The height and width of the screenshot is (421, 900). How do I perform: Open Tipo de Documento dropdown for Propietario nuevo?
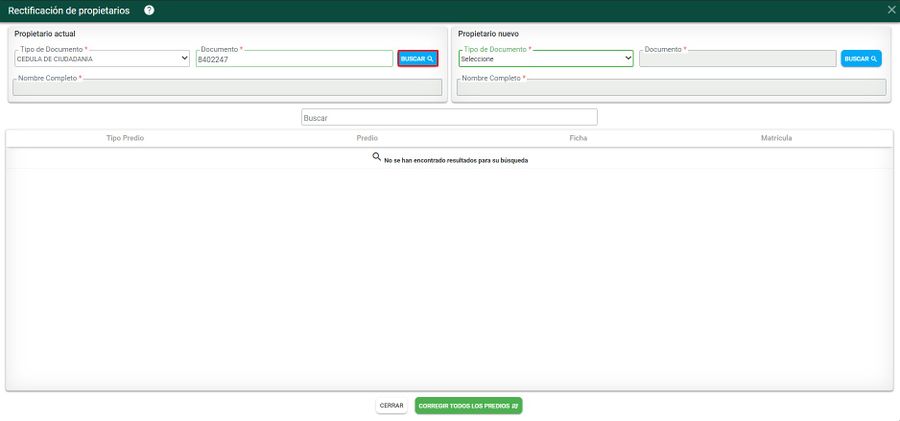click(x=545, y=59)
